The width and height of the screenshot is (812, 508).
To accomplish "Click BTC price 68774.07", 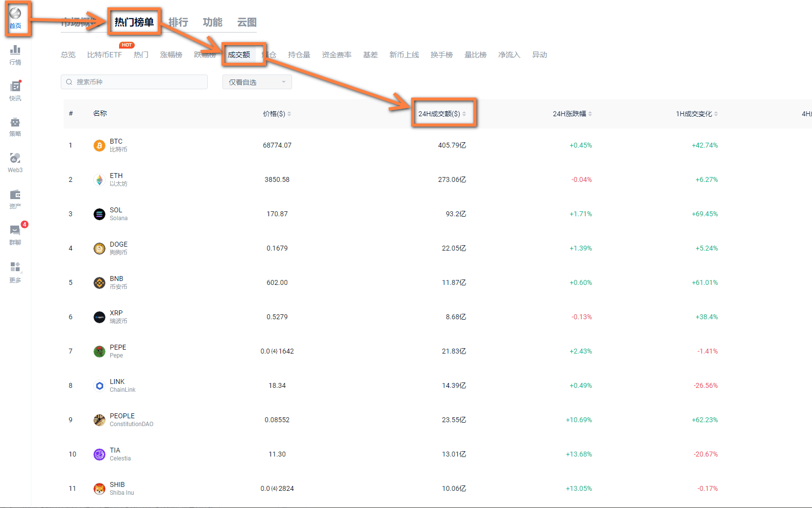I will (277, 146).
